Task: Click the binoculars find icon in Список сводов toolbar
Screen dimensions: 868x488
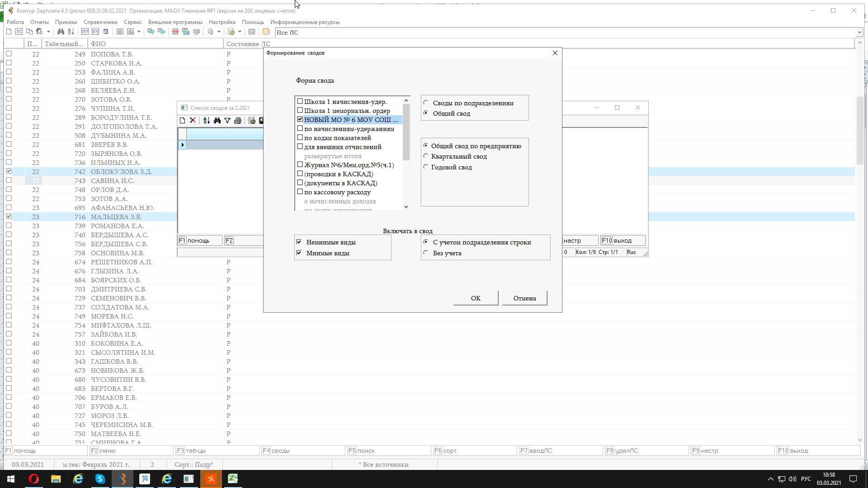Action: tap(217, 121)
